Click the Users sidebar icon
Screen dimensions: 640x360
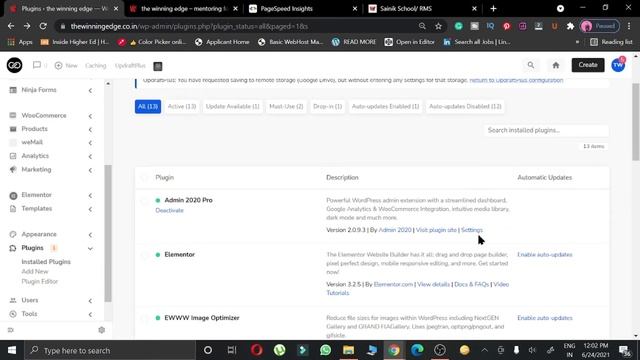click(x=13, y=300)
